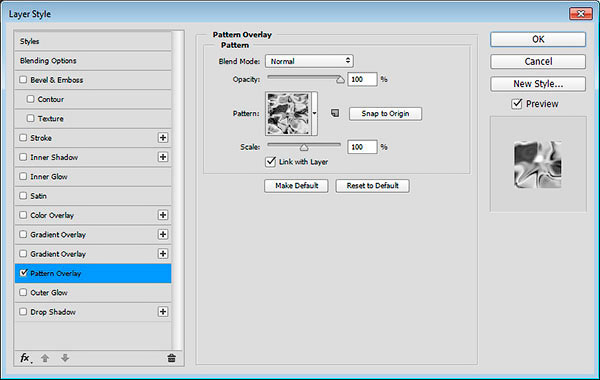Add another Inner Shadow with plus icon

[163, 157]
